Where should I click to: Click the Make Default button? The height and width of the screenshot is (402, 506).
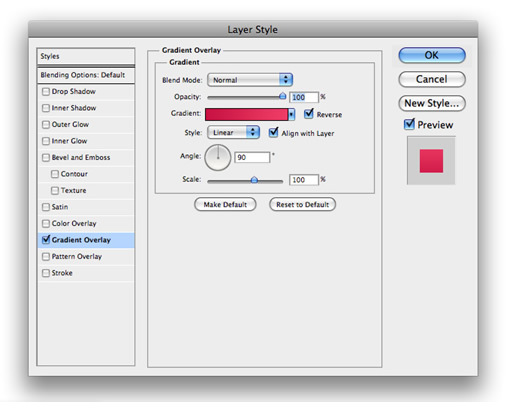[225, 204]
